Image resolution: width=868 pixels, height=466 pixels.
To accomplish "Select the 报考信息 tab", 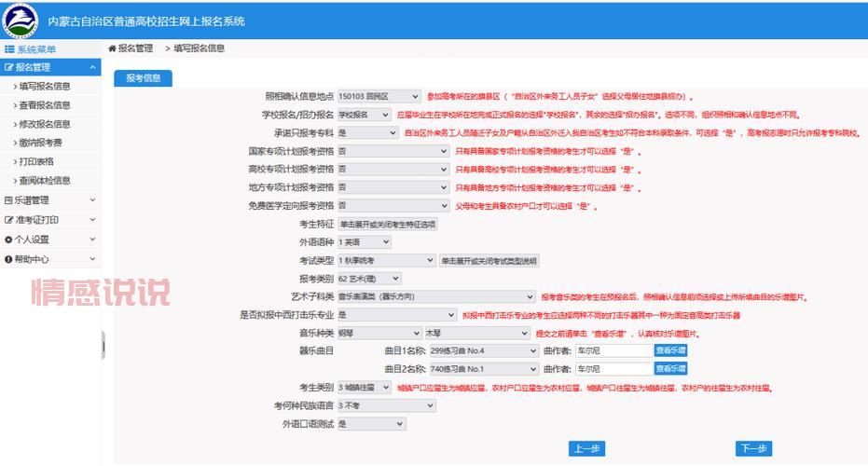I will 143,78.
